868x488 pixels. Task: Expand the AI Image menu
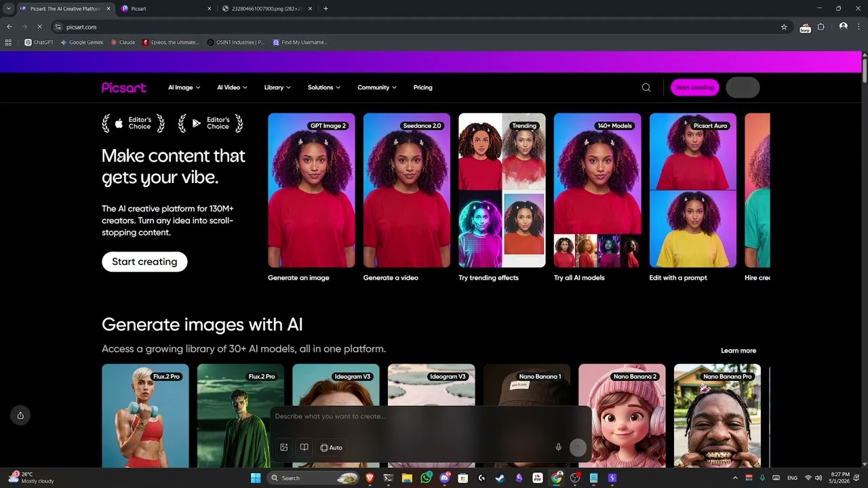(183, 87)
